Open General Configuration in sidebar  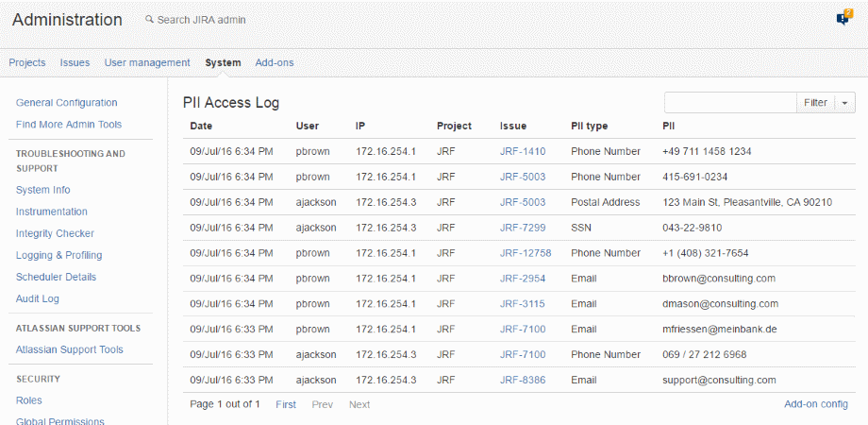coord(66,103)
